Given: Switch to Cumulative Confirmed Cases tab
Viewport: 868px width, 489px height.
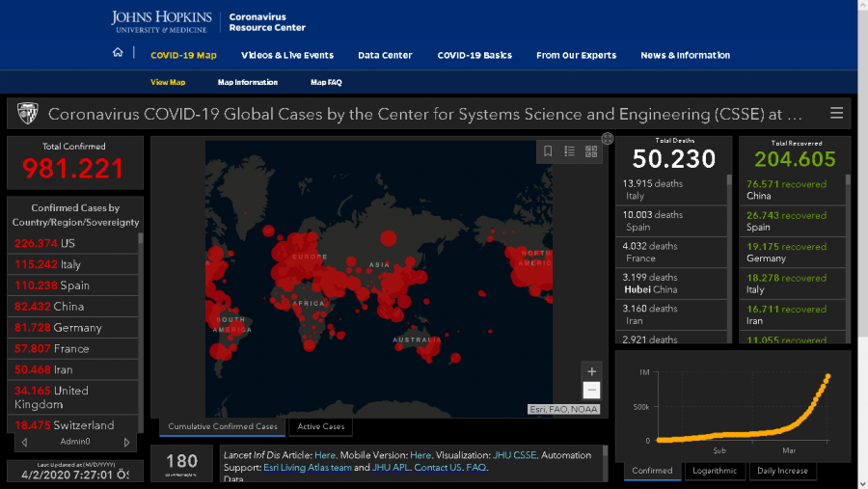Looking at the screenshot, I should pos(223,426).
